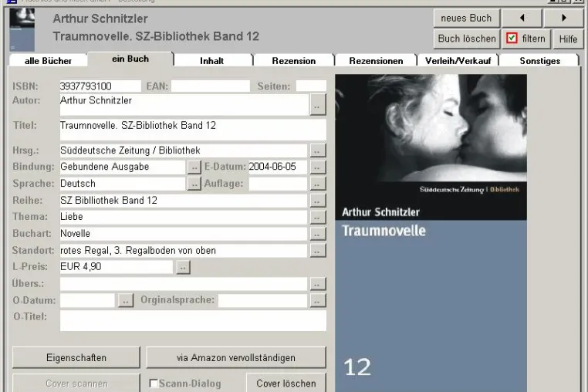Click into the empty O-Datum field
Screen dimensions: 588x392
[87, 300]
